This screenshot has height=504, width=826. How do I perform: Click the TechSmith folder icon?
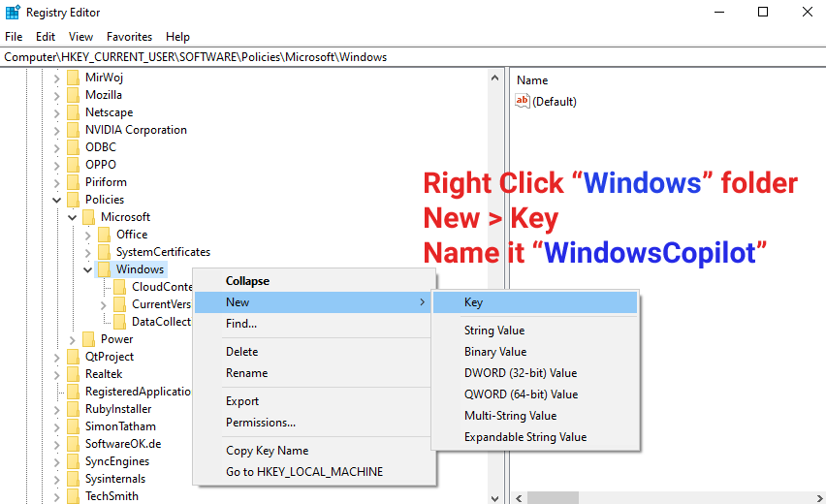coord(74,495)
